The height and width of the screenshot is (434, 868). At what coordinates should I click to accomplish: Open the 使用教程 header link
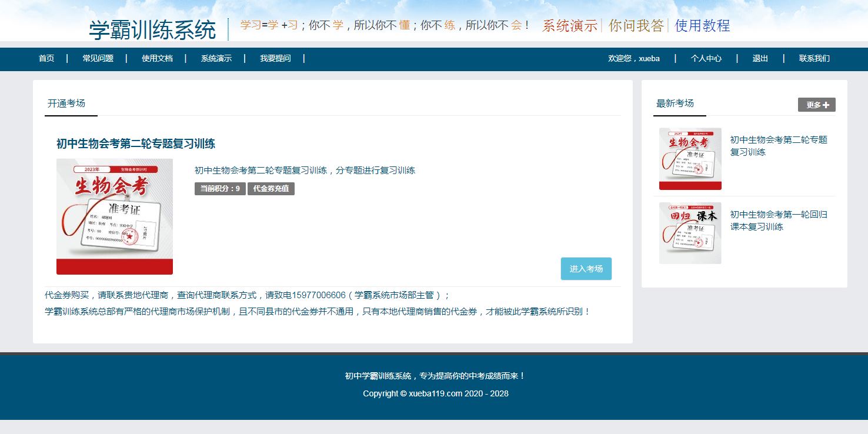pyautogui.click(x=703, y=26)
